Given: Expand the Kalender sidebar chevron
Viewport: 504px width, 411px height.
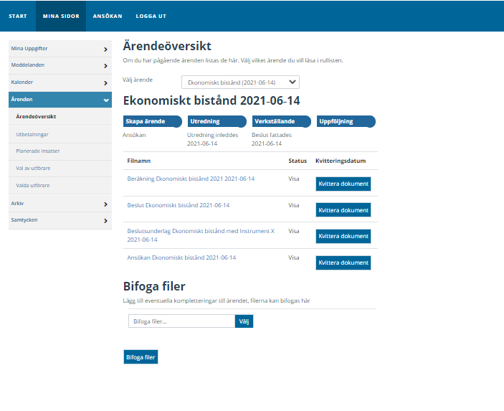Looking at the screenshot, I should (105, 83).
